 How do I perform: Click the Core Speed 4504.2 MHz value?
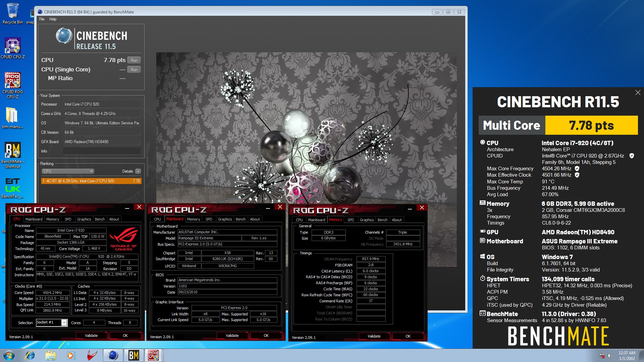coord(52,293)
